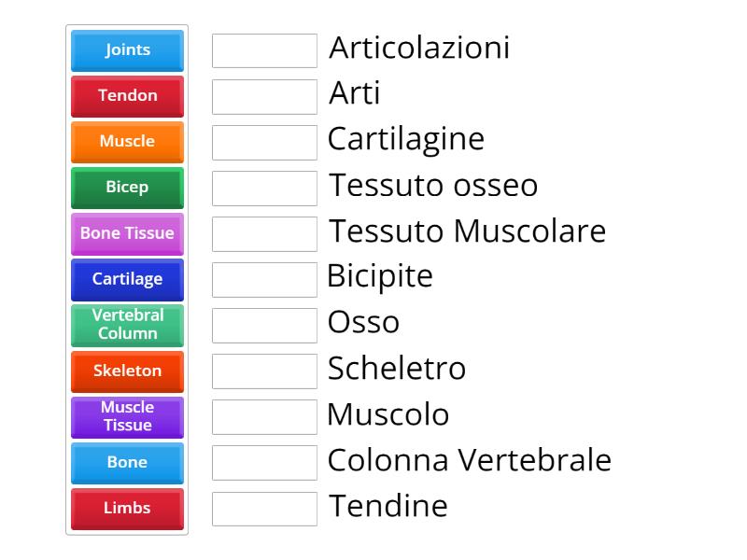Select the slot beside Colonna Vertebrale

click(x=264, y=462)
